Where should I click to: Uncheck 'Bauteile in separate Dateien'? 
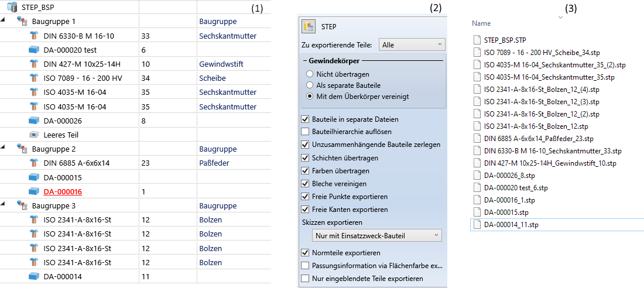click(305, 119)
